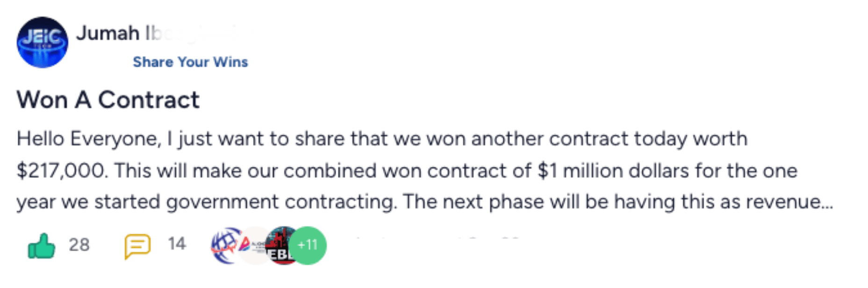
Task: Open the pink letter-A commenter avatar
Action: (251, 245)
